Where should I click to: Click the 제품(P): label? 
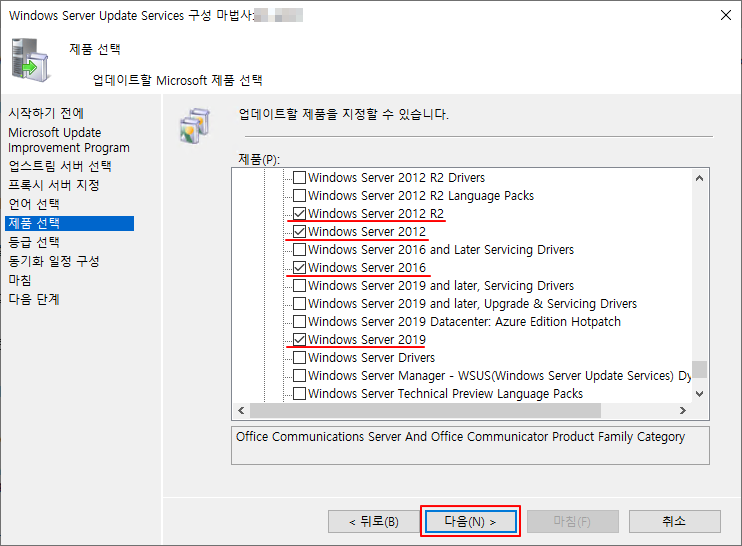(x=259, y=159)
